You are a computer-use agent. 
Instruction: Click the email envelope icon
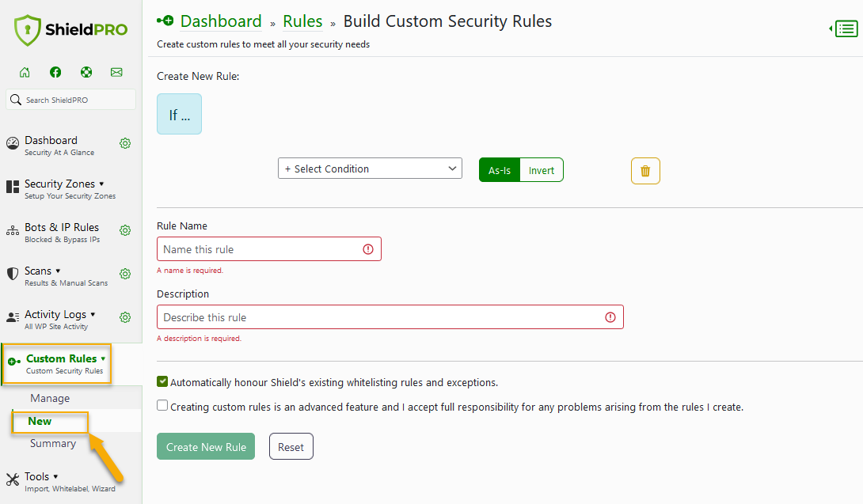116,71
